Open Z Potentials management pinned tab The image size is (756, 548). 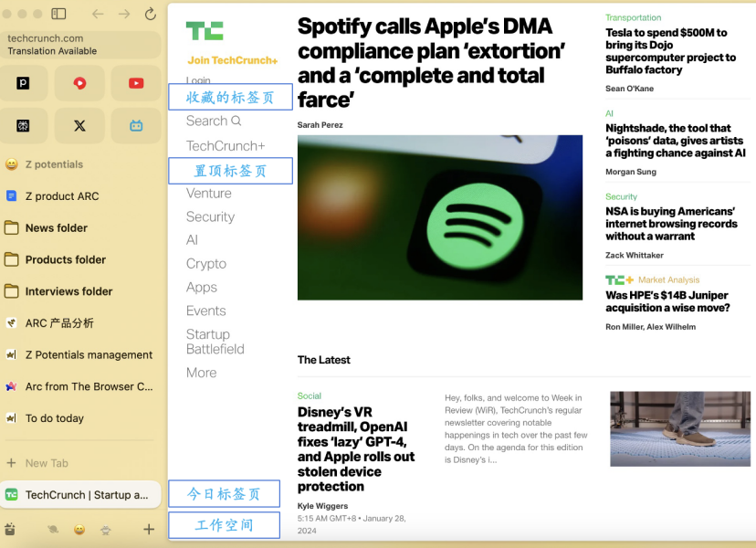point(80,355)
